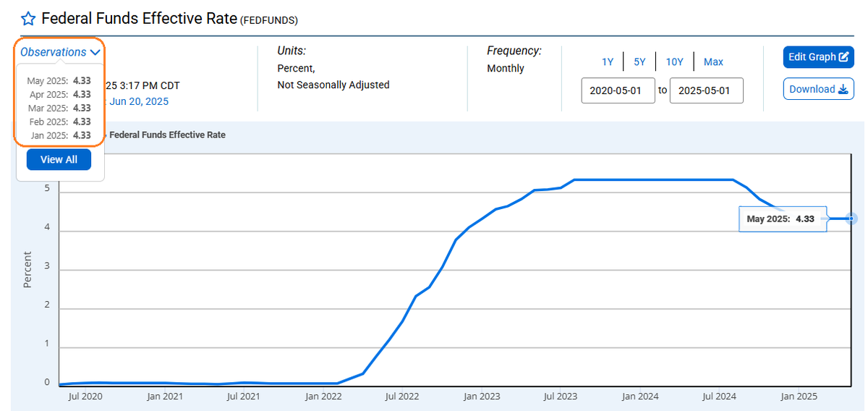The height and width of the screenshot is (411, 868).
Task: Click the Jul 2020 x-axis label
Action: tap(86, 397)
